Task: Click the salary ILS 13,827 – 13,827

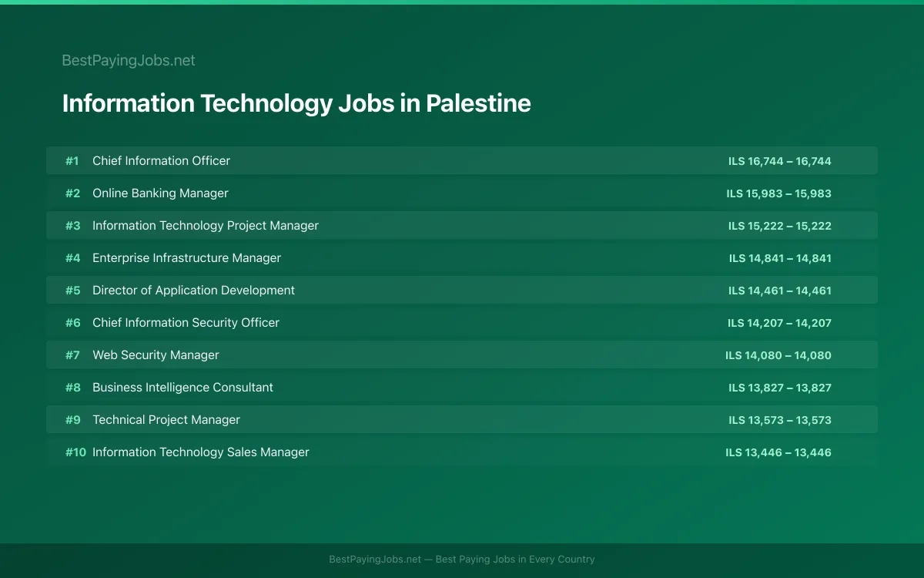Action: pyautogui.click(x=780, y=388)
